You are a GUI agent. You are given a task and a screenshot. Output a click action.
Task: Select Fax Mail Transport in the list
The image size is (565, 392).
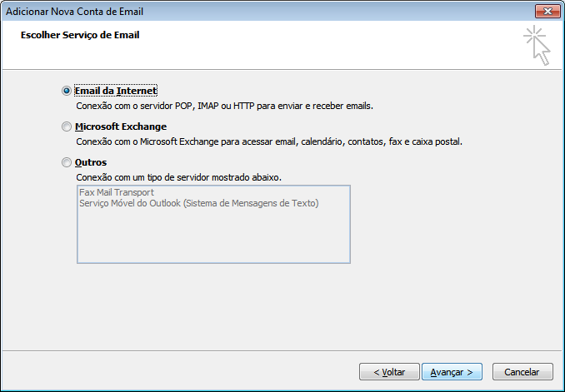point(117,192)
